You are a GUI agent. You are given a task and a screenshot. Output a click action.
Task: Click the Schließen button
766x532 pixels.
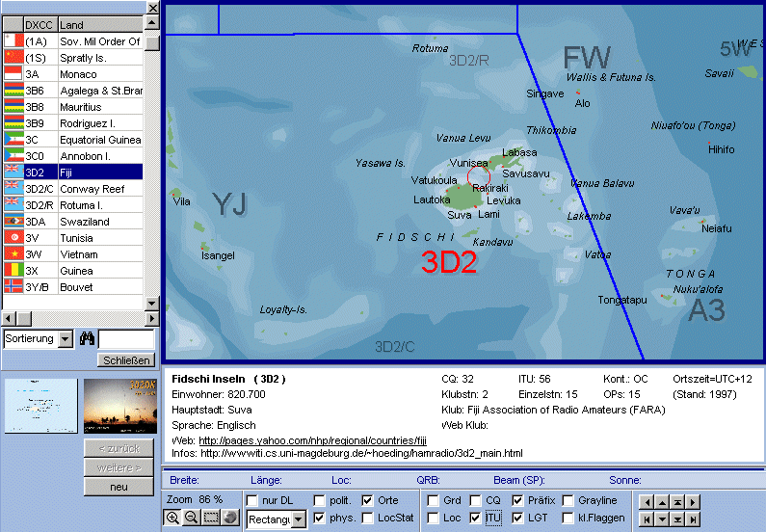pos(126,360)
